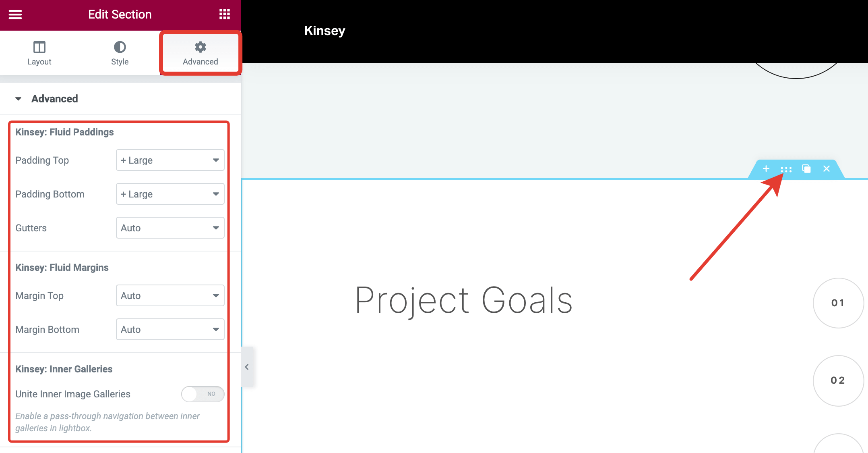Switch to the Layout tab

pos(39,53)
